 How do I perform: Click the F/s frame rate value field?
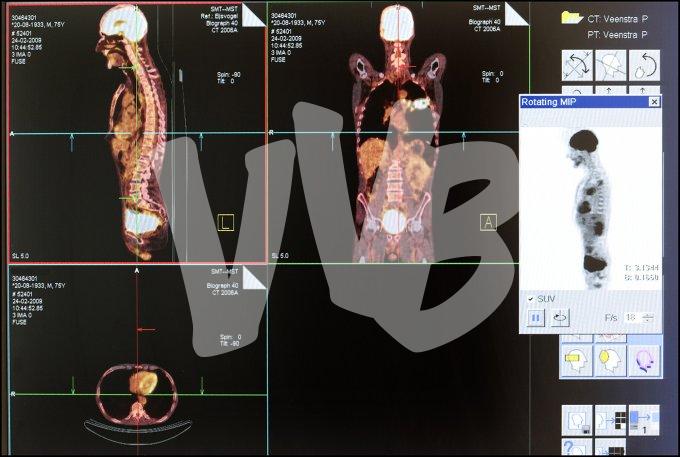(631, 318)
